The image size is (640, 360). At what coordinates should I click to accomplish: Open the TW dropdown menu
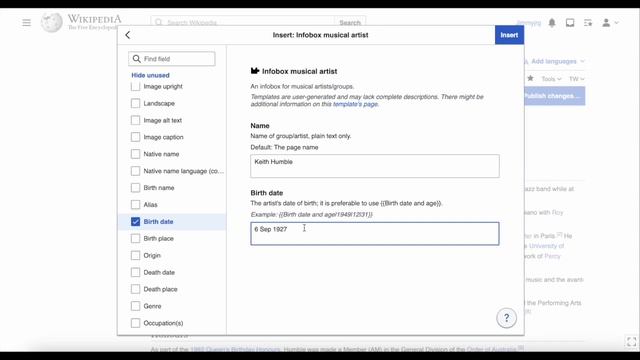577,79
